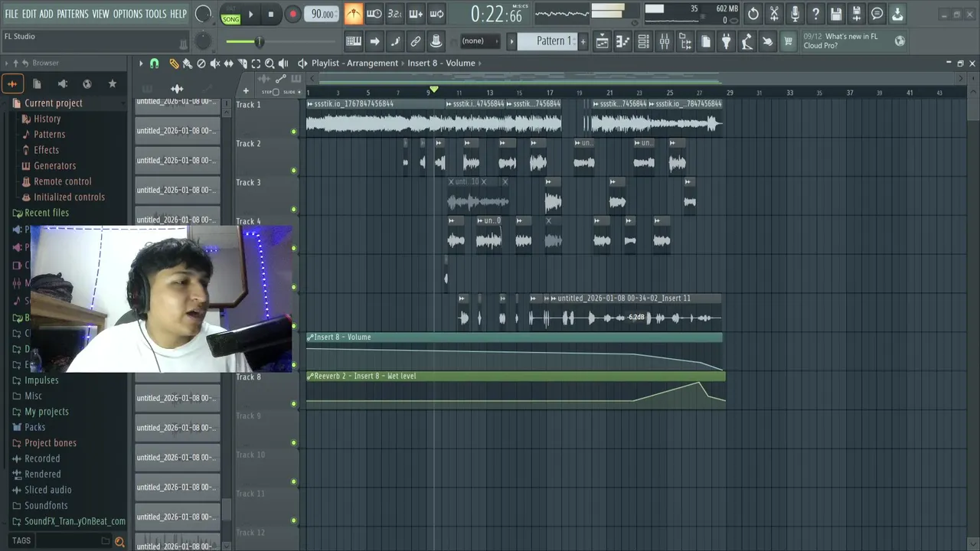The height and width of the screenshot is (551, 980).
Task: Select the playlist Zoom magnifier tool
Action: tap(269, 64)
